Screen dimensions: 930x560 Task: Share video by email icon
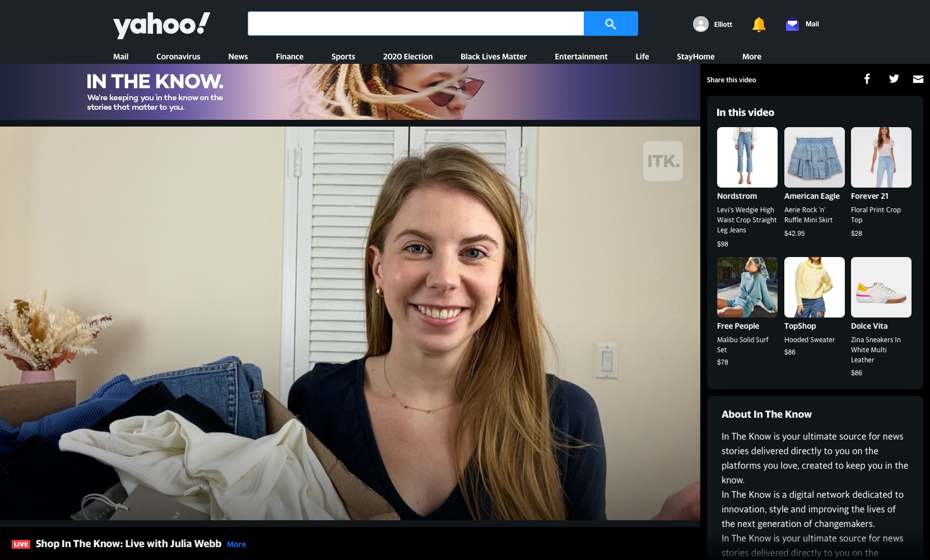[918, 79]
